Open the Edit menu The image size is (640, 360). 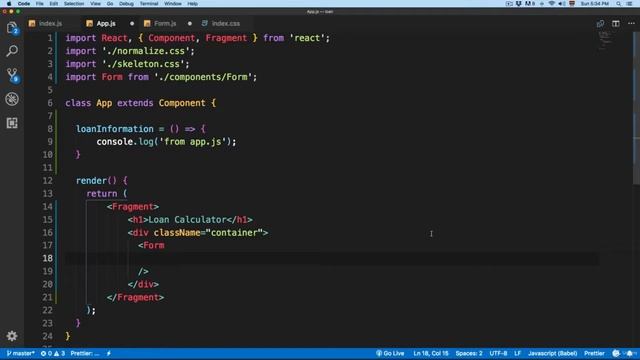coord(53,4)
